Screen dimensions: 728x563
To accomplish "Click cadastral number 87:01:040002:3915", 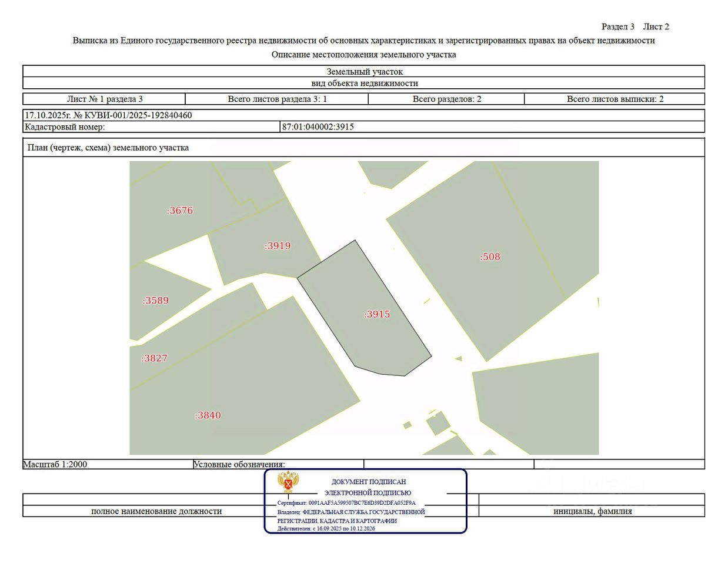I will (x=318, y=126).
